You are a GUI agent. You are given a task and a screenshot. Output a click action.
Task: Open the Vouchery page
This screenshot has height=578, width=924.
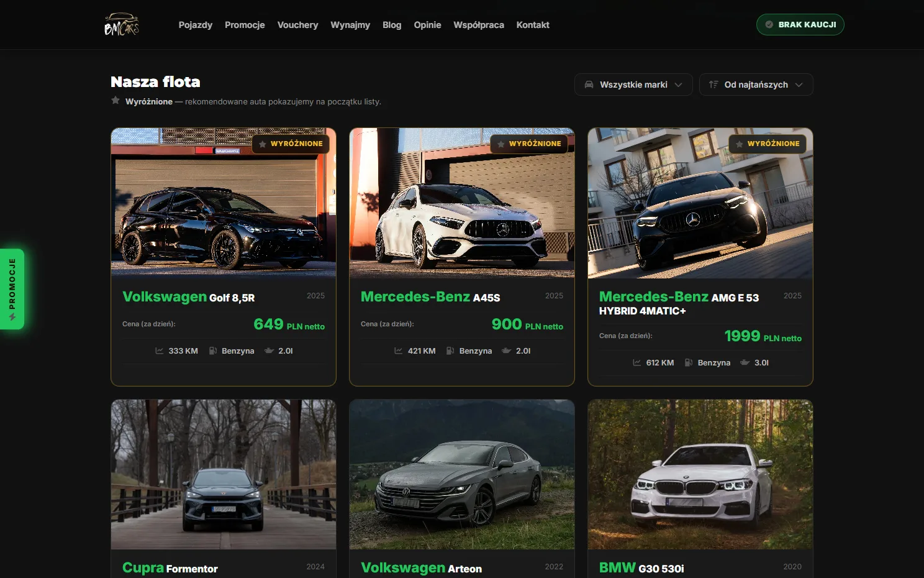coord(297,25)
